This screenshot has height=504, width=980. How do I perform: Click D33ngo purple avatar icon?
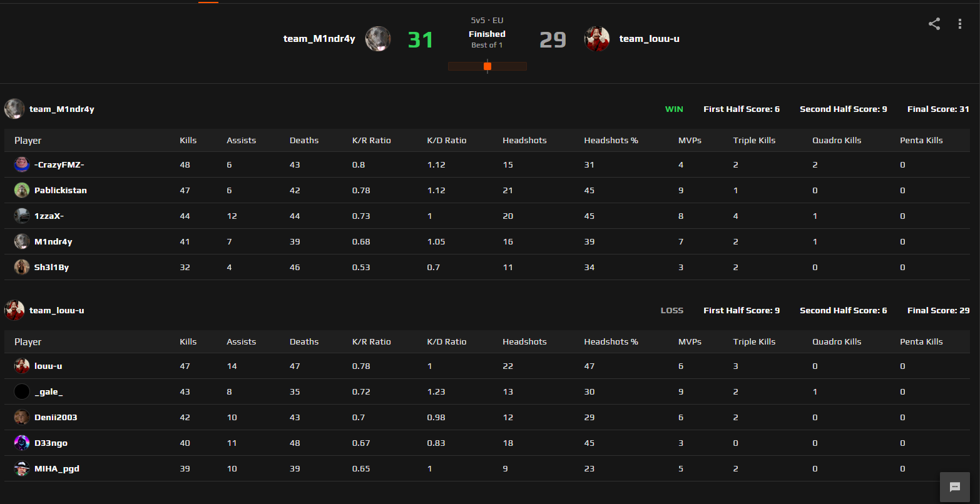coord(22,443)
